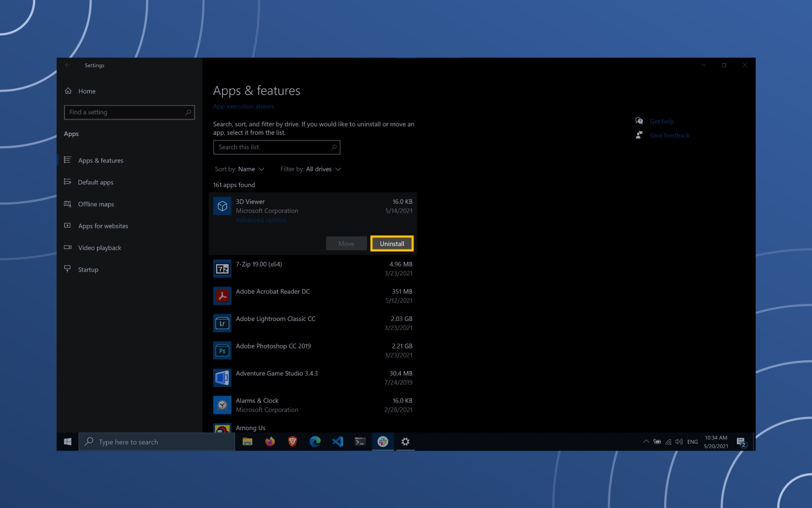Click the 7-Zip app icon
The width and height of the screenshot is (812, 508).
[x=222, y=269]
